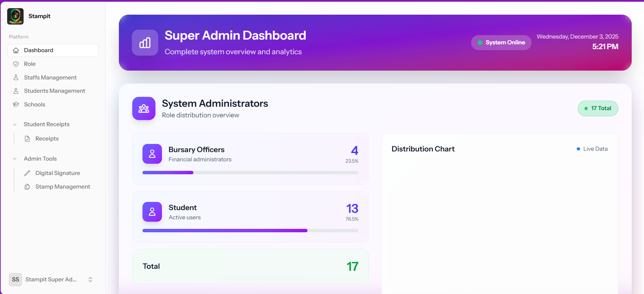The width and height of the screenshot is (644, 294).
Task: Click the Student card user icon
Action: (152, 212)
